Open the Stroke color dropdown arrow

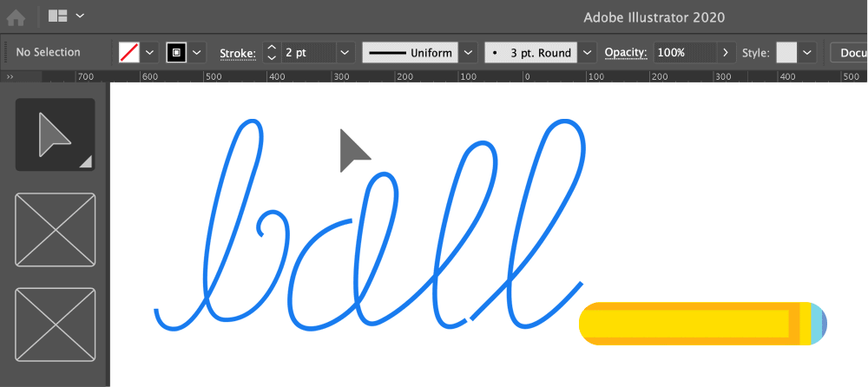click(198, 52)
